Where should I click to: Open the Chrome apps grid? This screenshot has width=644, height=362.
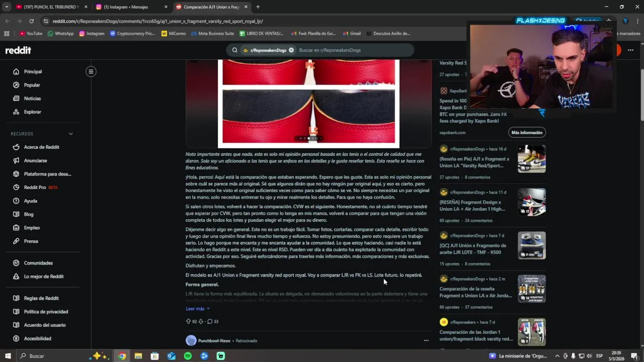click(7, 34)
